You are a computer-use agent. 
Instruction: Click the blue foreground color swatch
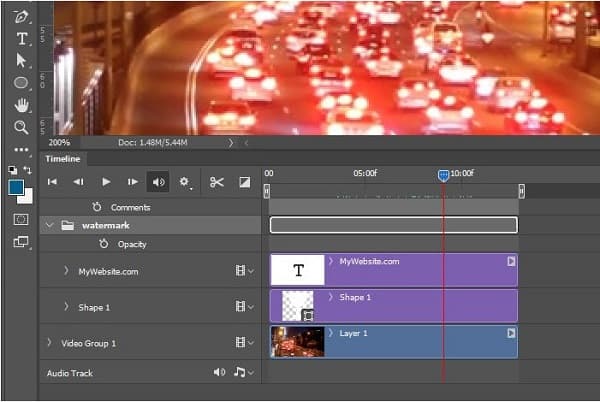click(16, 187)
